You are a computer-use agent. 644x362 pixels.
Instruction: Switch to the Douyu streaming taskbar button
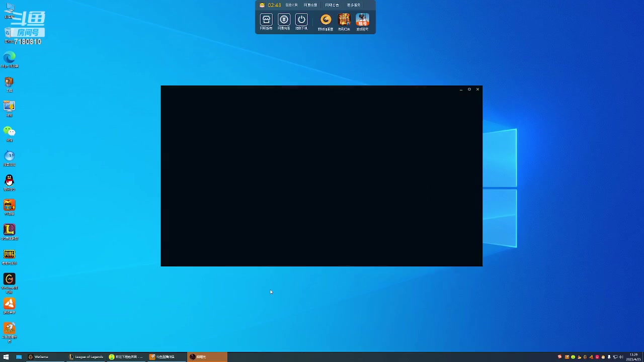click(x=167, y=357)
